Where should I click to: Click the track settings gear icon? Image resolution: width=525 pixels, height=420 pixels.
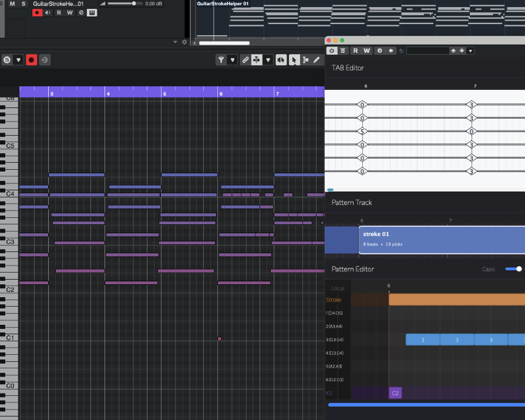[184, 42]
